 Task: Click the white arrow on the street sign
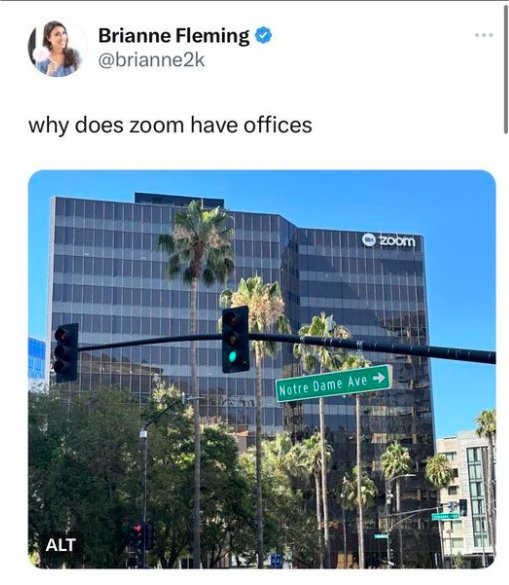379,378
